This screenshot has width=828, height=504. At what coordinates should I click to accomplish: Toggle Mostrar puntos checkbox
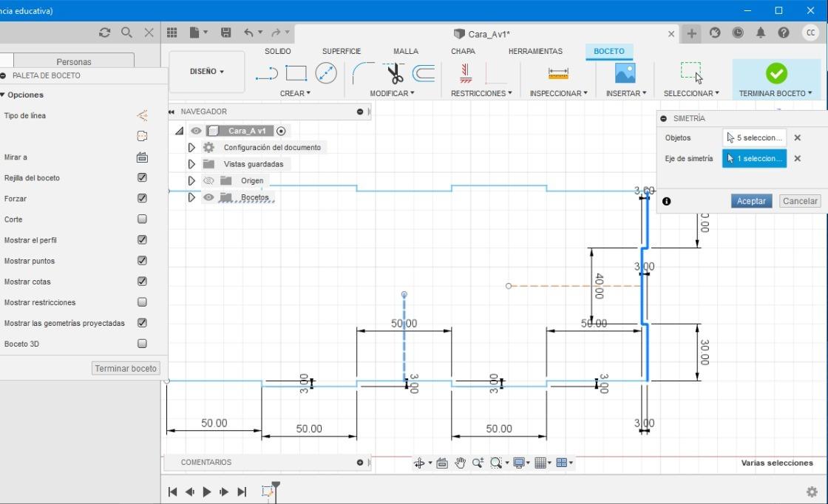[142, 260]
